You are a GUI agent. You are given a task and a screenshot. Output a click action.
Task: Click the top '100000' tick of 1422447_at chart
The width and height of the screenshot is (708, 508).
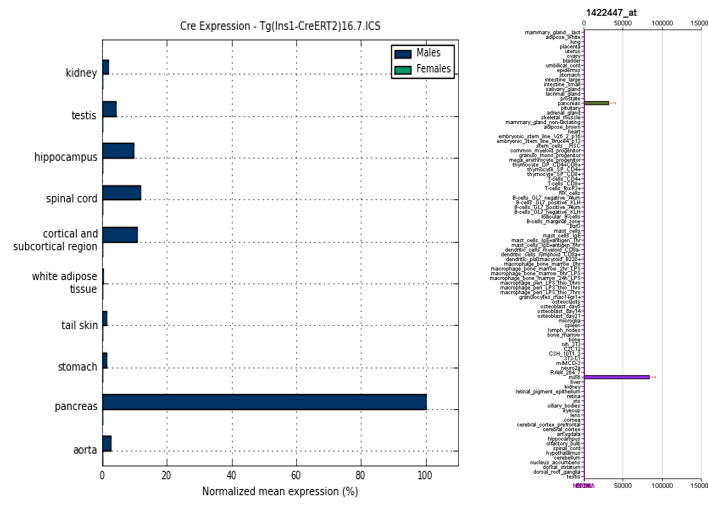pyautogui.click(x=662, y=23)
